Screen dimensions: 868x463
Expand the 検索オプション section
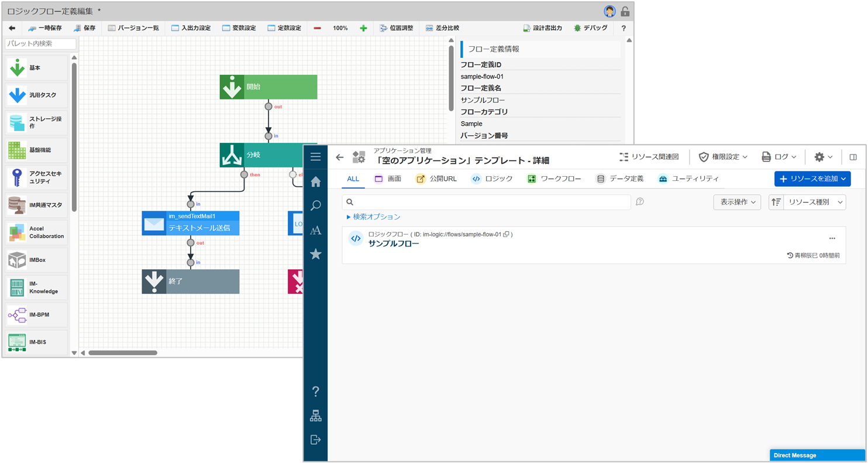tap(374, 217)
